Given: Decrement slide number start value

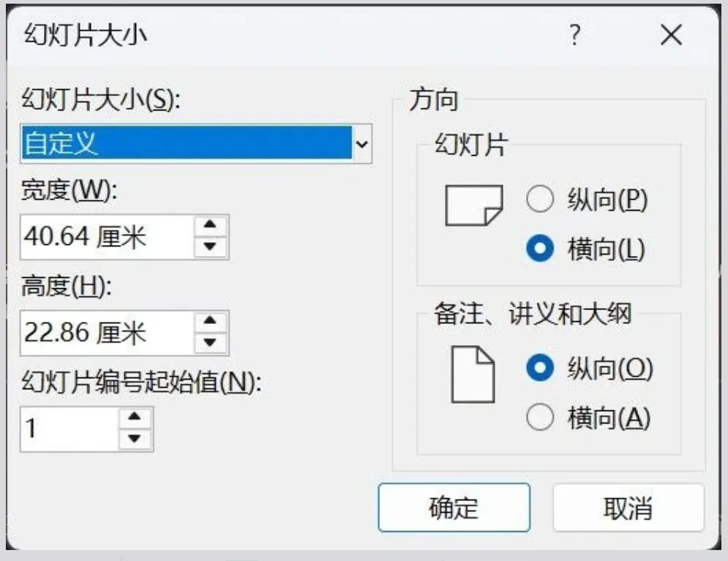Looking at the screenshot, I should point(135,438).
